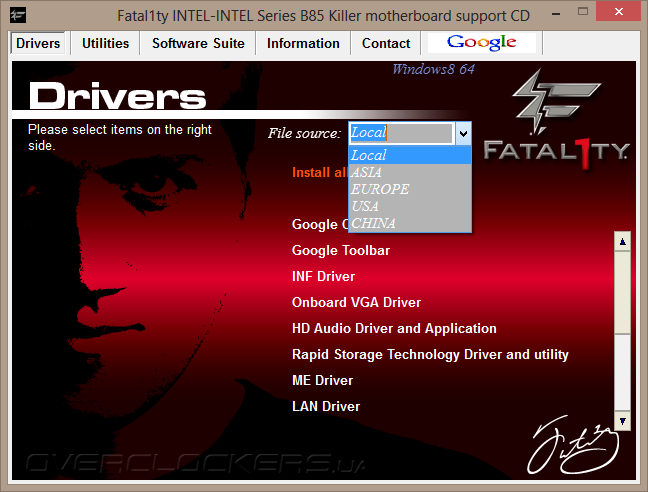Minimize the support CD window
The height and width of the screenshot is (492, 648).
[556, 14]
